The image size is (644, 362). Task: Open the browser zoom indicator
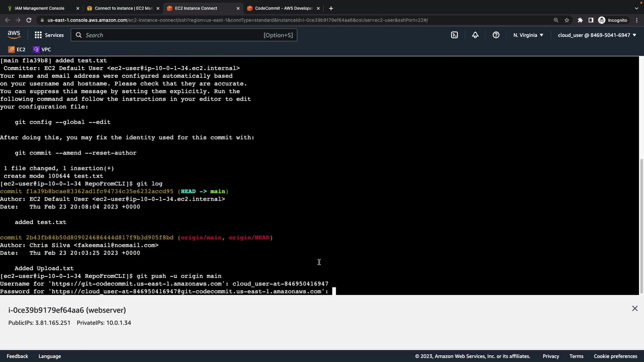(x=556, y=20)
